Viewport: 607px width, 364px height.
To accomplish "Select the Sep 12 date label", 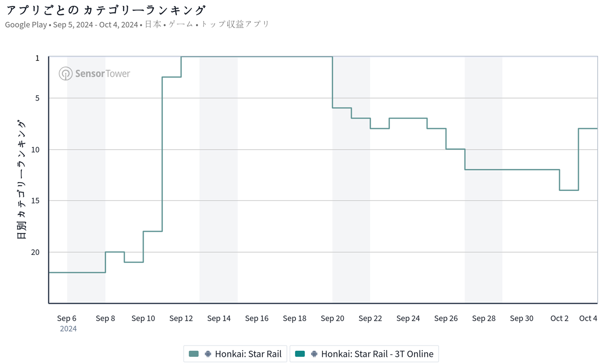I will tap(181, 318).
